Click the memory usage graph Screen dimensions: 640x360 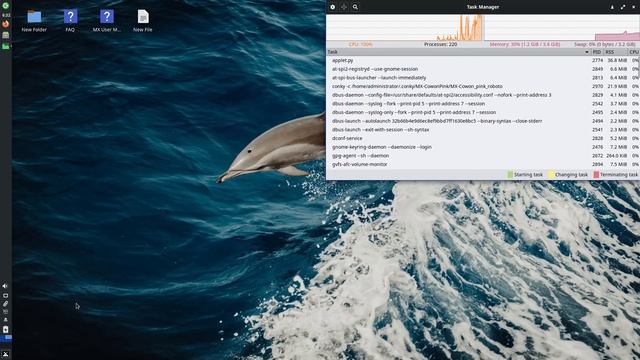point(562,28)
